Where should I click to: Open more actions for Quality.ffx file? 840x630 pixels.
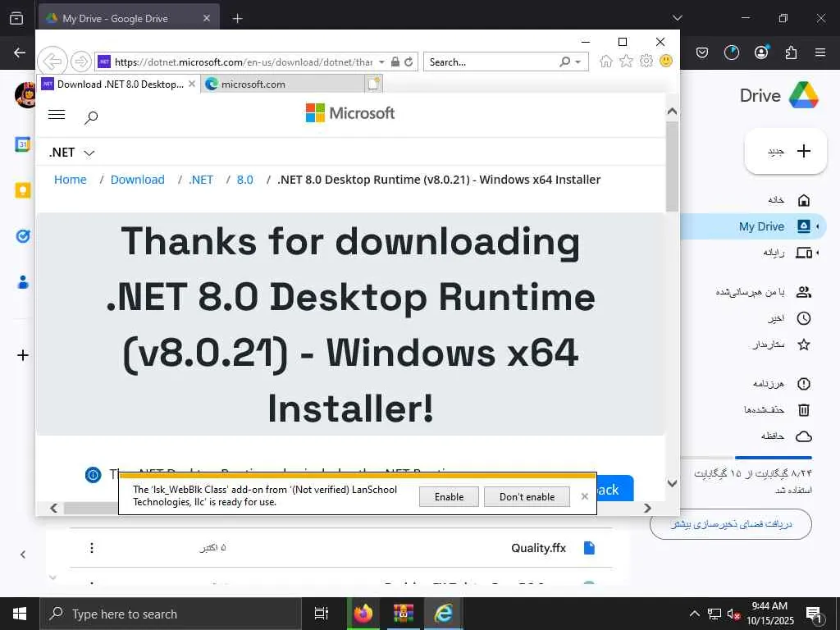click(x=92, y=547)
